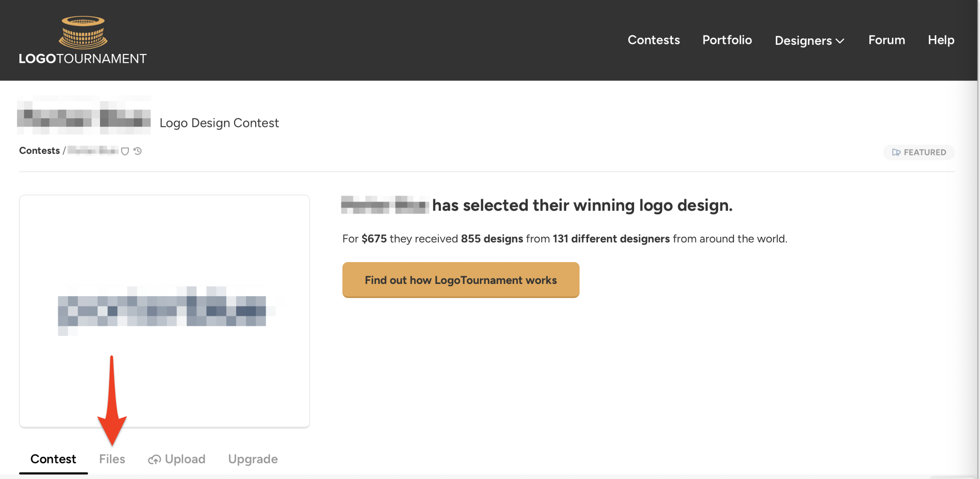
Task: Click the flag icon in FEATURED badge
Action: (896, 152)
